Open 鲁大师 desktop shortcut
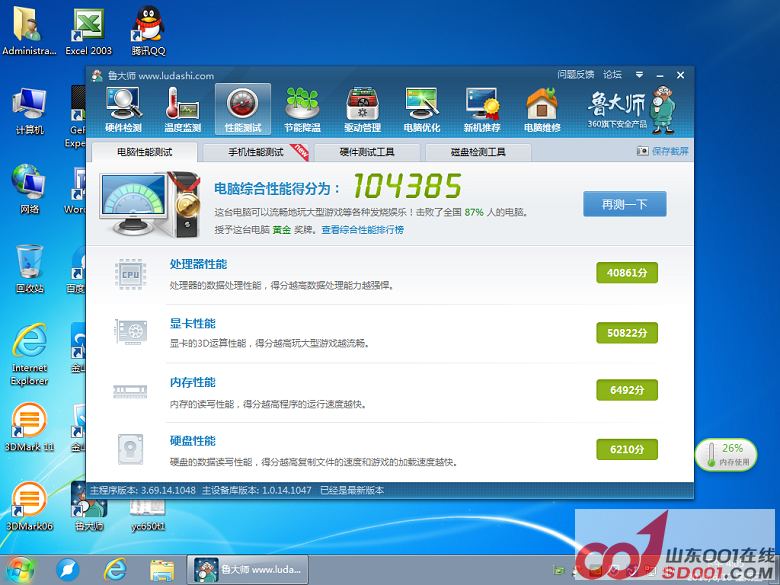Screen dimensions: 780x585 pos(89,507)
